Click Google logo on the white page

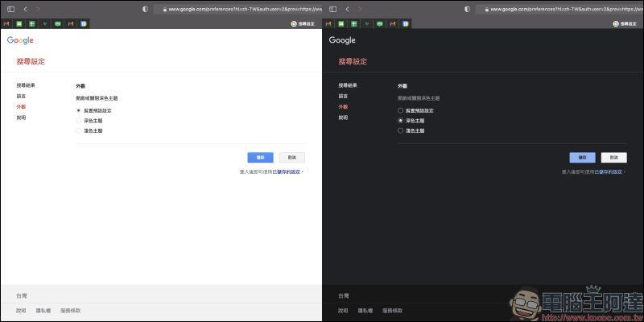click(x=20, y=40)
